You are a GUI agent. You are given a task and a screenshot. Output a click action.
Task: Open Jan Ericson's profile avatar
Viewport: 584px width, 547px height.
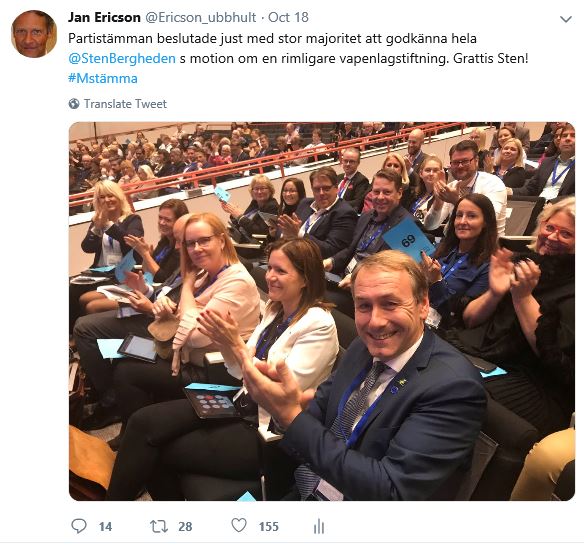34,34
